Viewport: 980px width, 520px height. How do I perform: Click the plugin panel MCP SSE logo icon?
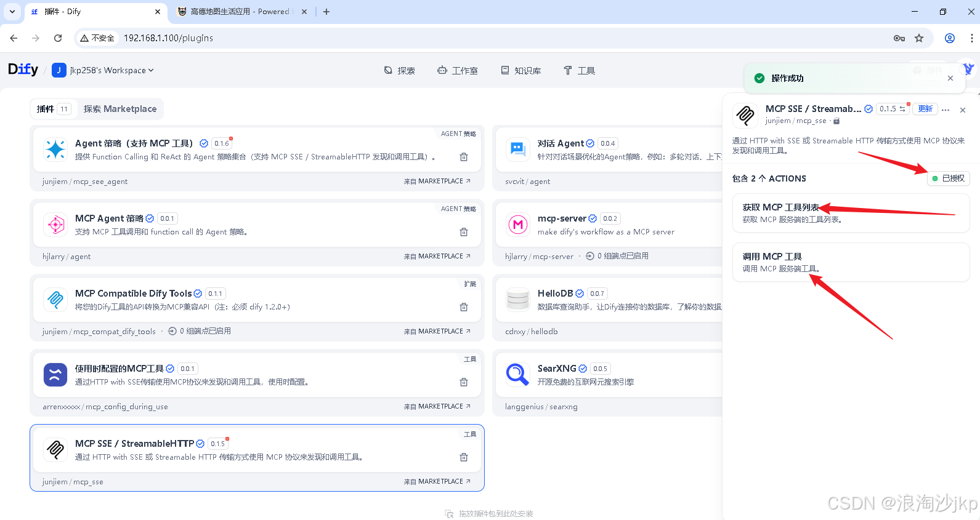coord(745,115)
